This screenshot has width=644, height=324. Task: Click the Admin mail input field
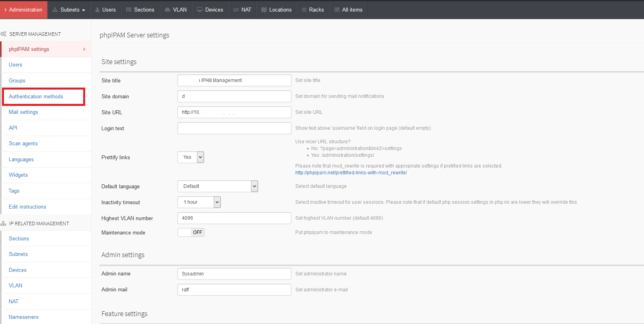point(234,290)
